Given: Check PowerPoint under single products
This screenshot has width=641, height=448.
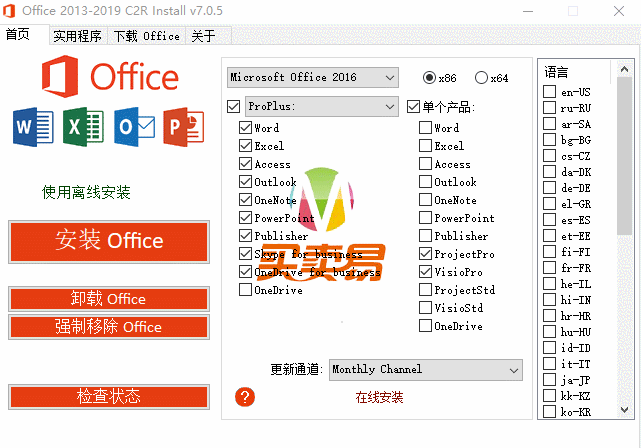Looking at the screenshot, I should pos(426,217).
